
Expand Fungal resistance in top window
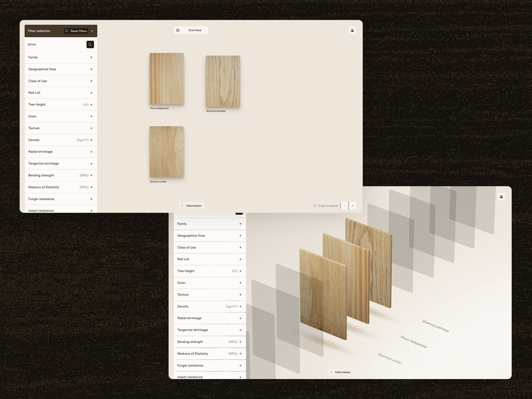click(x=61, y=199)
